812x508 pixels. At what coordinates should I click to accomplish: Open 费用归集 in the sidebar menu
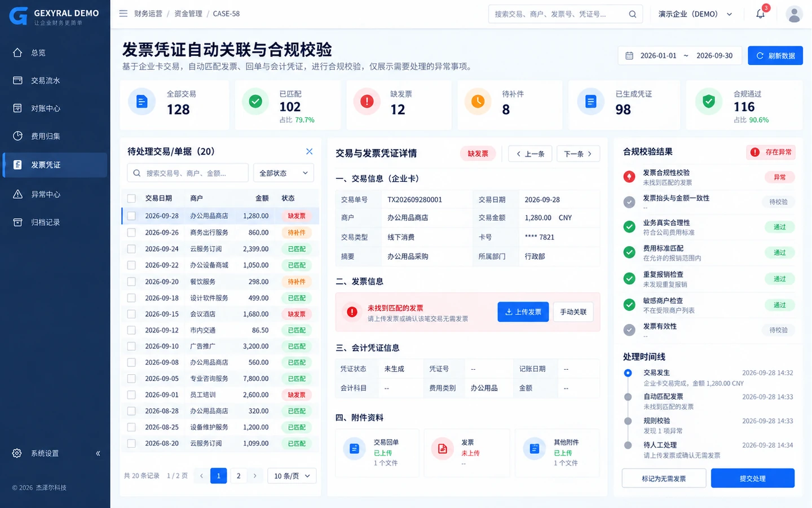click(x=55, y=136)
